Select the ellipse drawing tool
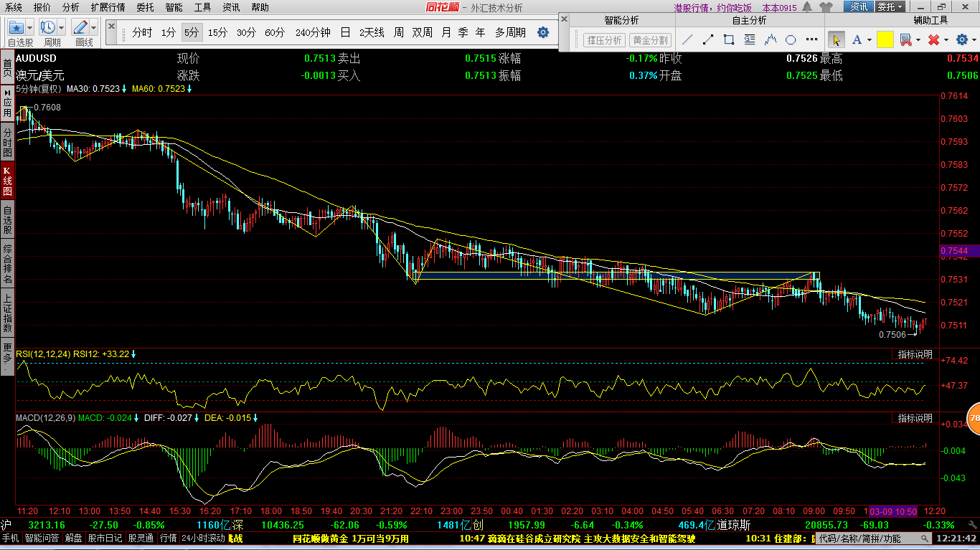 tap(791, 39)
